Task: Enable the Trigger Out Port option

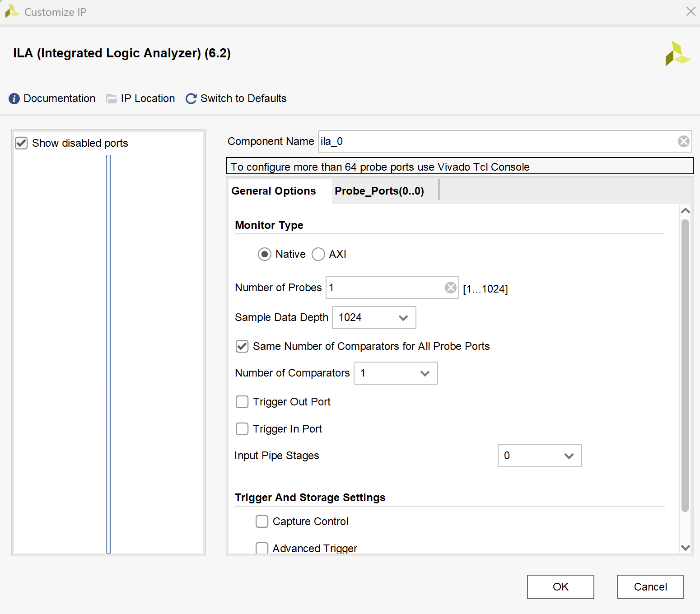Action: pyautogui.click(x=242, y=402)
